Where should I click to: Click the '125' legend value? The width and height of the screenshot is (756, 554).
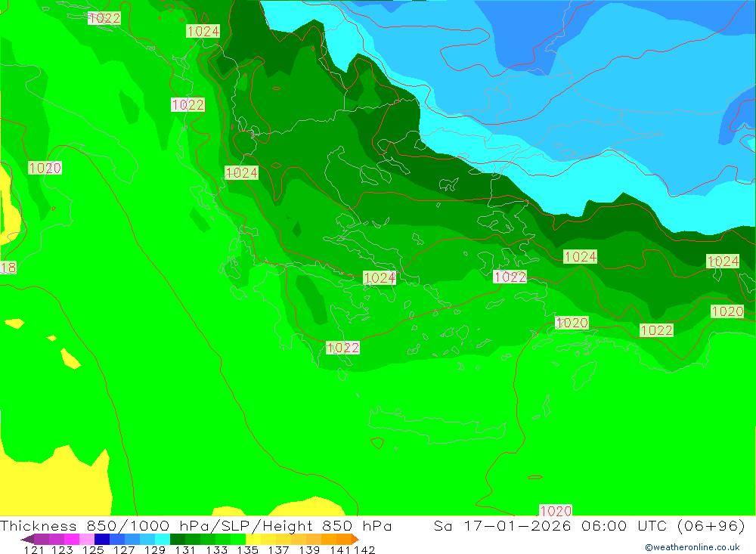tap(93, 549)
